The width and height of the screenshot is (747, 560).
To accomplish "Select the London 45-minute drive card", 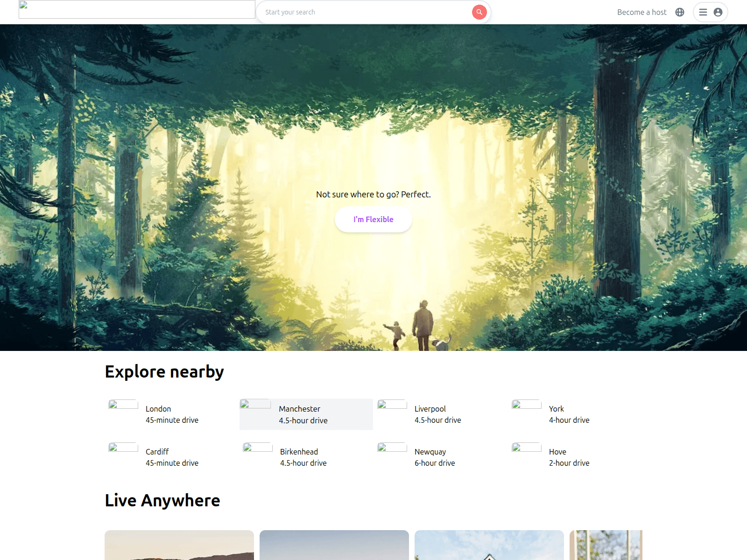I will (x=171, y=414).
